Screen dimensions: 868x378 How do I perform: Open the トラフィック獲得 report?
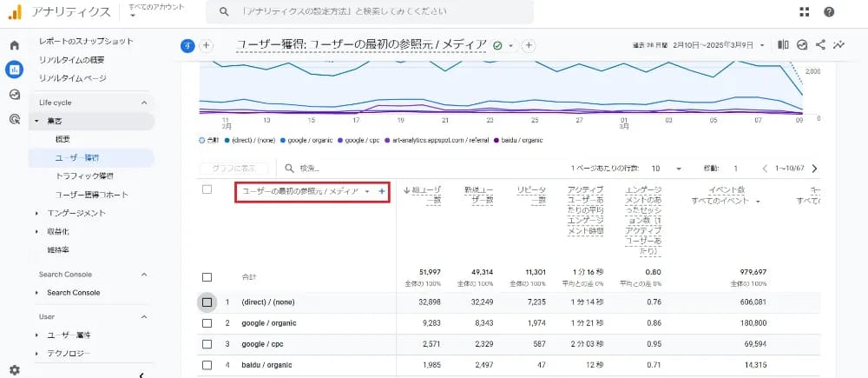84,176
